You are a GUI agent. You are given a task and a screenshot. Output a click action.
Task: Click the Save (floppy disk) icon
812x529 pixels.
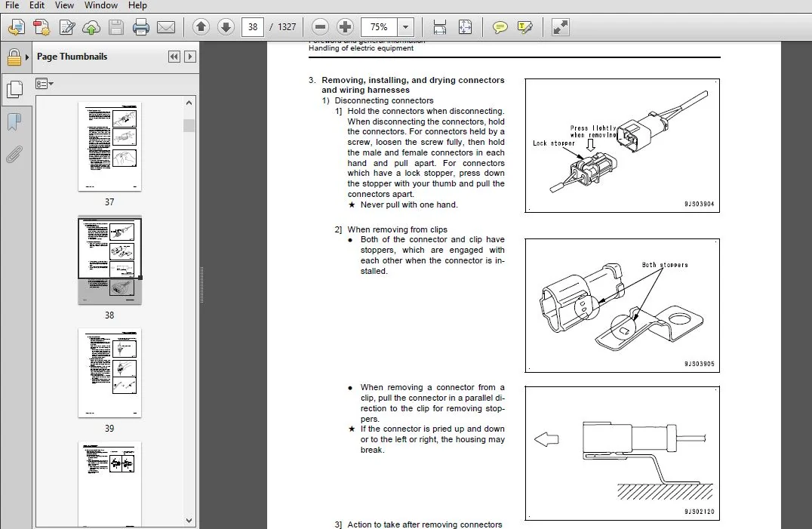tap(116, 27)
